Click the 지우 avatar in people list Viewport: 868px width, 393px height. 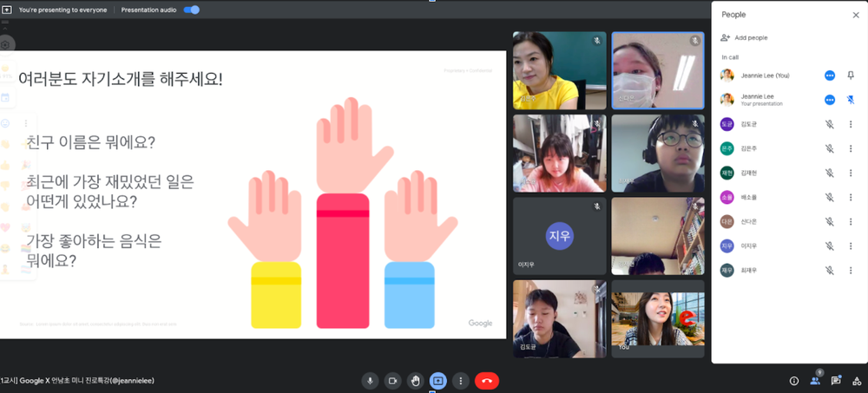pos(727,246)
